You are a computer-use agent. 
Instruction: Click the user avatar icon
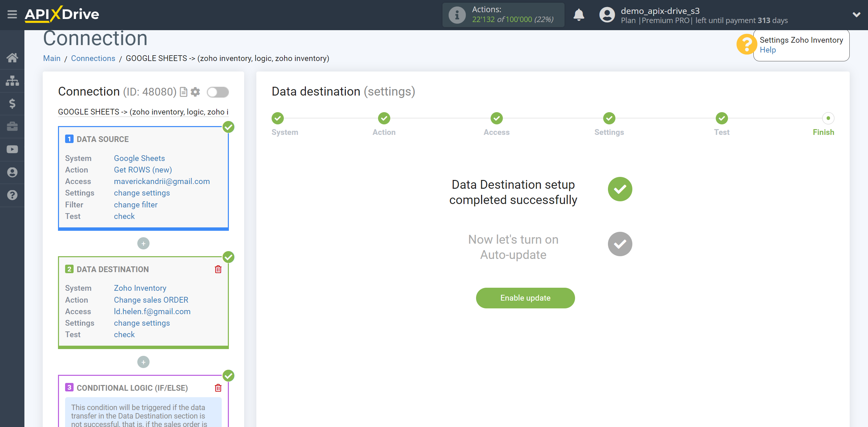tap(607, 15)
